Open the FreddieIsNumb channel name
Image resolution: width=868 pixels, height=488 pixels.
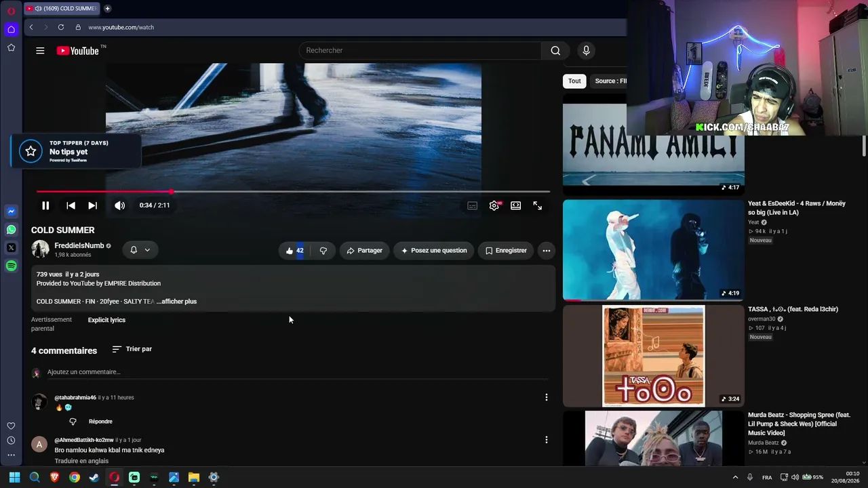coord(79,245)
